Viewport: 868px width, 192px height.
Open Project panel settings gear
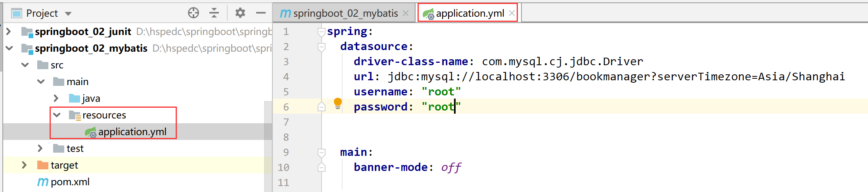240,13
